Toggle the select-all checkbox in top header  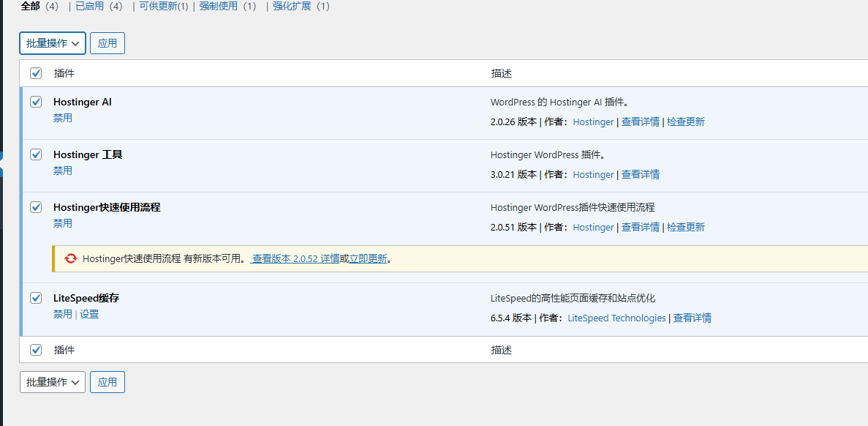coord(36,73)
